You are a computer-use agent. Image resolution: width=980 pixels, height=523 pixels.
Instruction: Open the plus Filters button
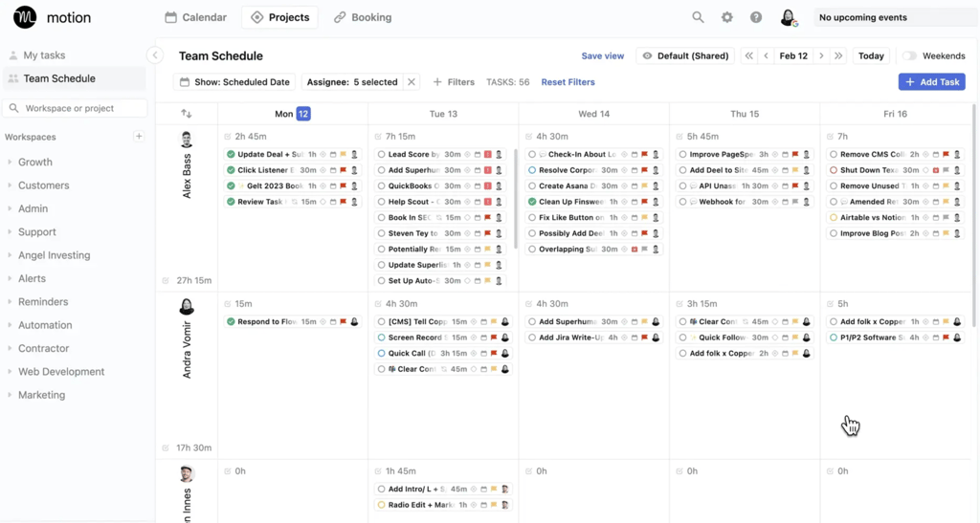click(454, 82)
